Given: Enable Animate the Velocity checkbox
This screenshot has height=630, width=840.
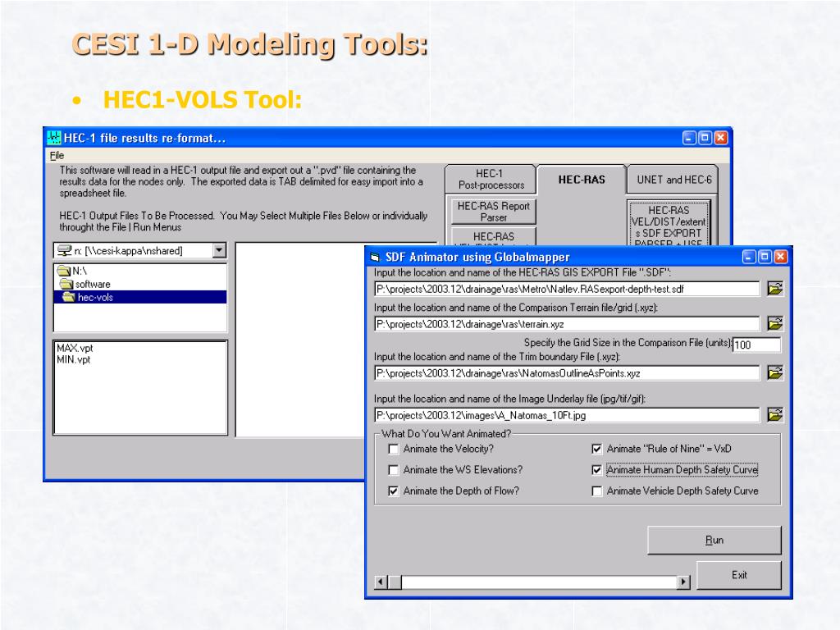Looking at the screenshot, I should [394, 449].
